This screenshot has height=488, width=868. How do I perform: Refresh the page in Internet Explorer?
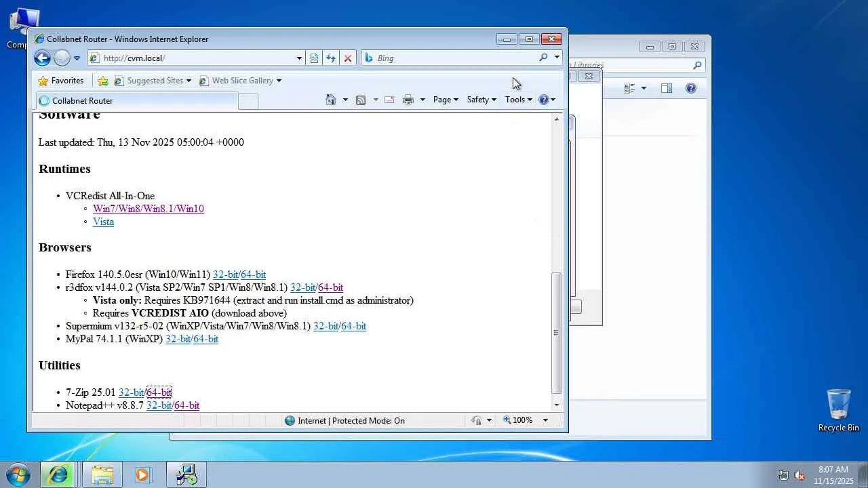331,58
